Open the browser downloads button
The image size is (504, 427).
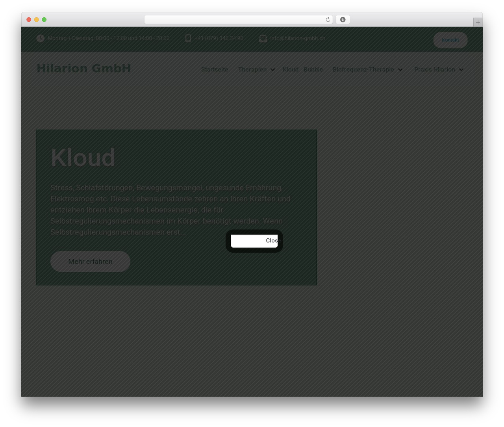click(x=343, y=20)
